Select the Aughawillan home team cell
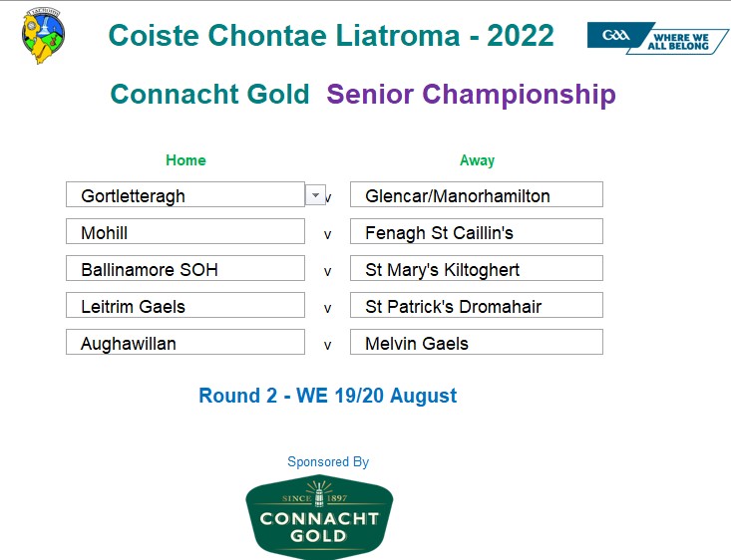This screenshot has height=560, width=731. [185, 342]
